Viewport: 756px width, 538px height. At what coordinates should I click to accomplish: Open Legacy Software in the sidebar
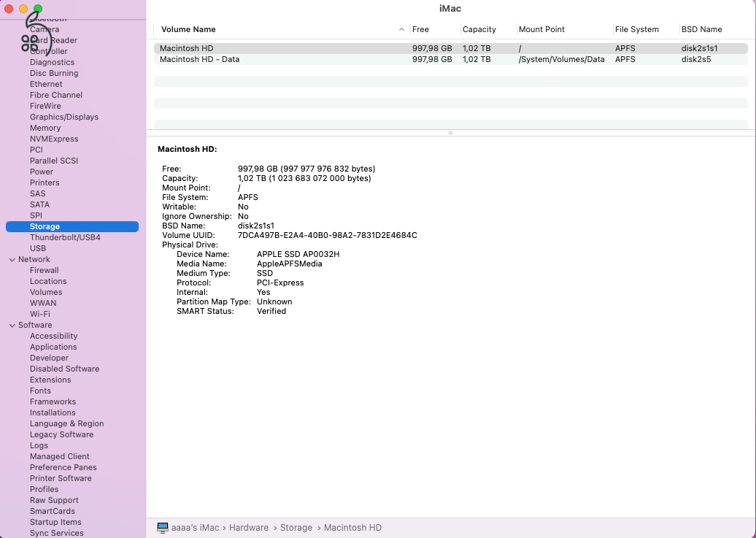[x=62, y=434]
